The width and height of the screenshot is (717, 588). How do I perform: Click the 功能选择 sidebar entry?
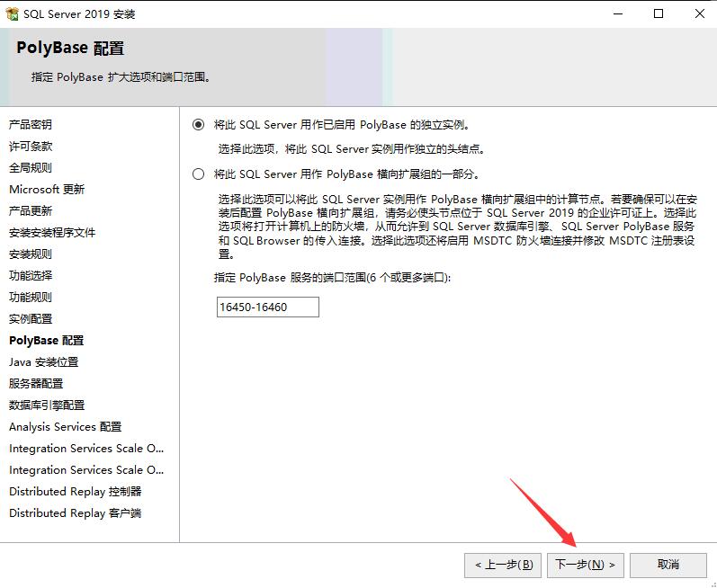tap(31, 275)
